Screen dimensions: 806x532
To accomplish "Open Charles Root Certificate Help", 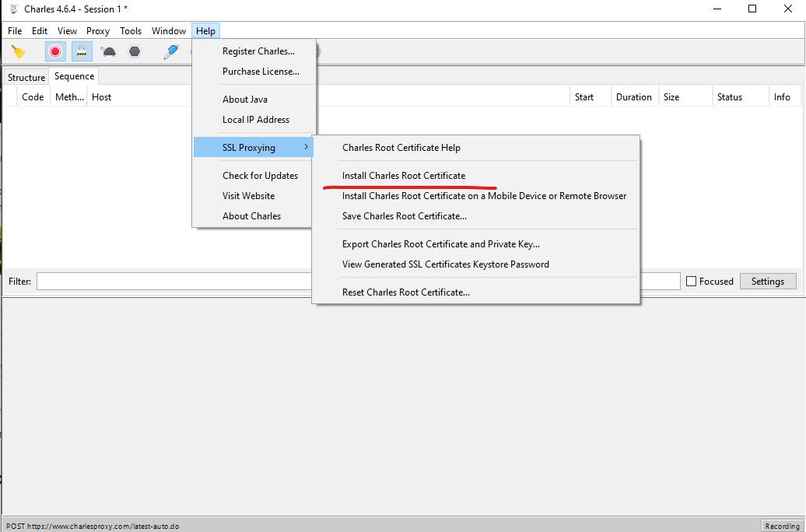I will pyautogui.click(x=476, y=148).
